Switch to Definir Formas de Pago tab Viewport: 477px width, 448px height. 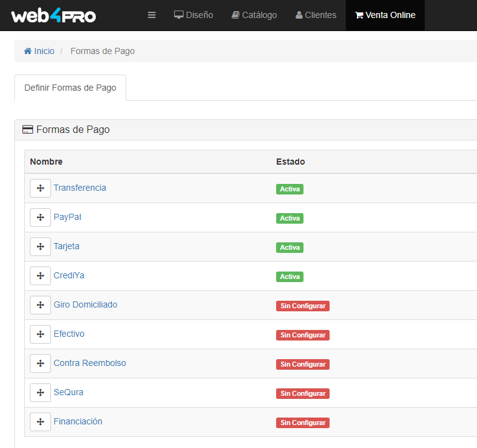(x=70, y=88)
